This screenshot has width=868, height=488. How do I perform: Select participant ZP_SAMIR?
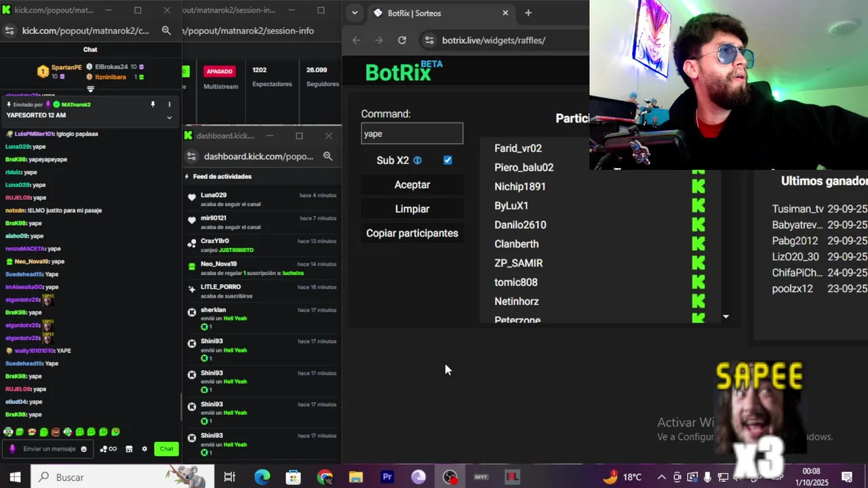(519, 263)
